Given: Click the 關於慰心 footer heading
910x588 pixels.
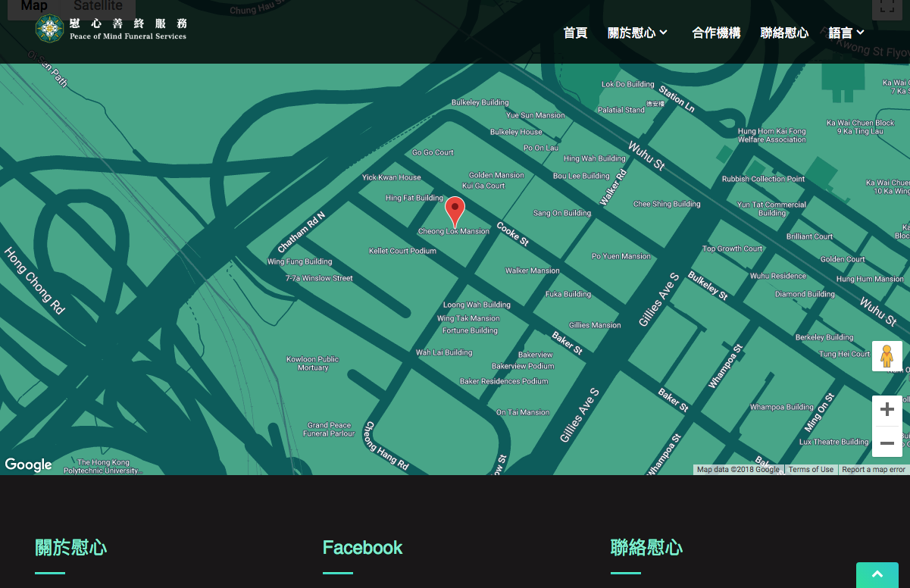Looking at the screenshot, I should [x=71, y=548].
